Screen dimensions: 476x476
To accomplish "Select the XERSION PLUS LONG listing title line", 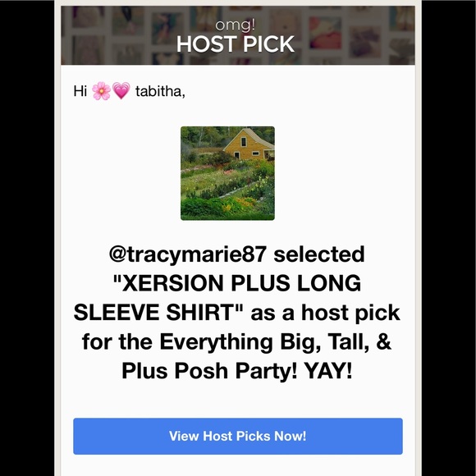I will [237, 283].
